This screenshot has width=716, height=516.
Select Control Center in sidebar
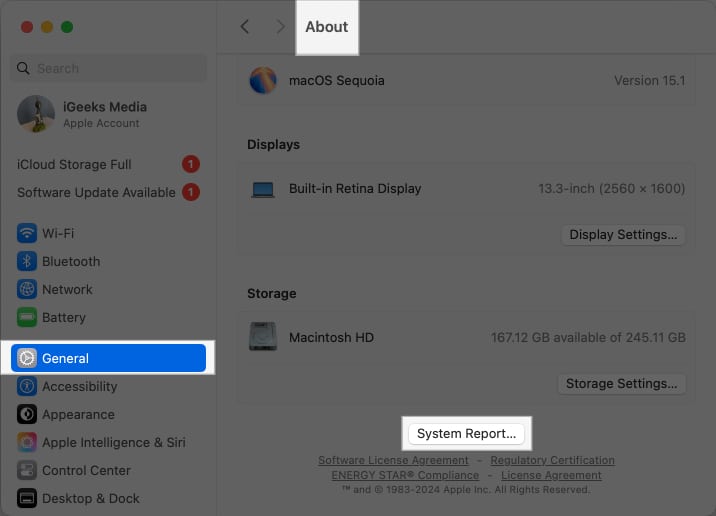[108, 470]
